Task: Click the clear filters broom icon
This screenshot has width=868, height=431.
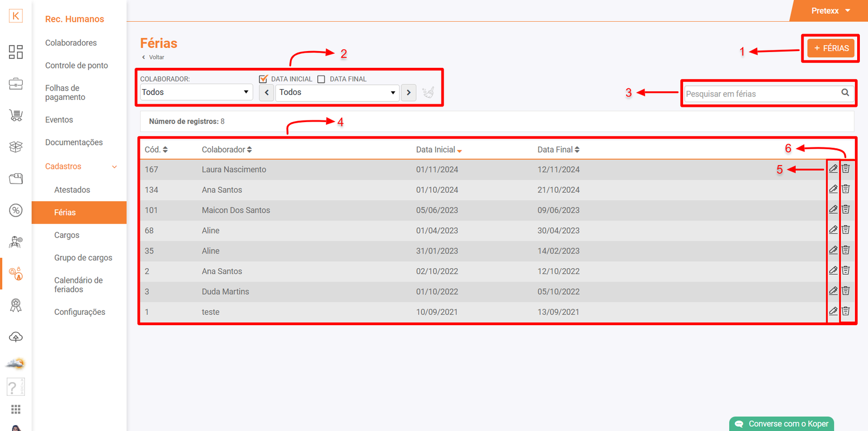Action: pyautogui.click(x=428, y=92)
